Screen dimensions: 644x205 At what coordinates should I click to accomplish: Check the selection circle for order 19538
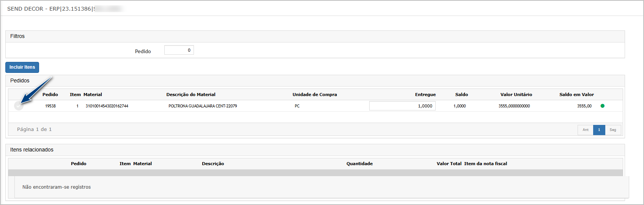point(19,106)
